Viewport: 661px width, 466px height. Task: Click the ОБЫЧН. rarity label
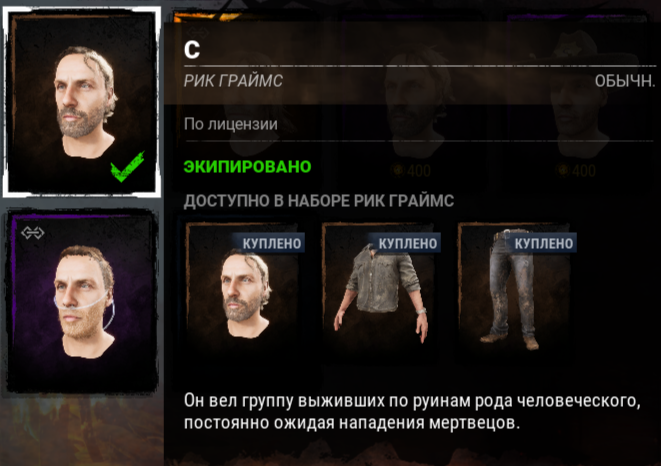click(x=625, y=81)
